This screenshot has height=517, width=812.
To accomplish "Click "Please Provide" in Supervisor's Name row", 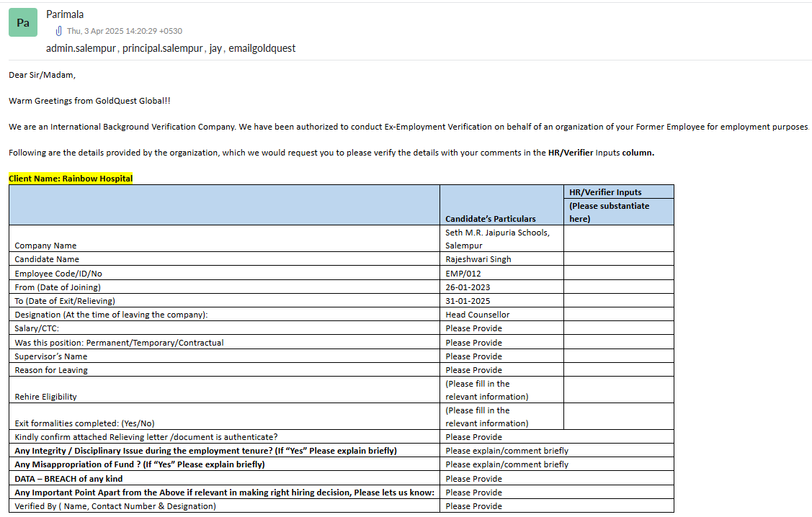I will [473, 356].
